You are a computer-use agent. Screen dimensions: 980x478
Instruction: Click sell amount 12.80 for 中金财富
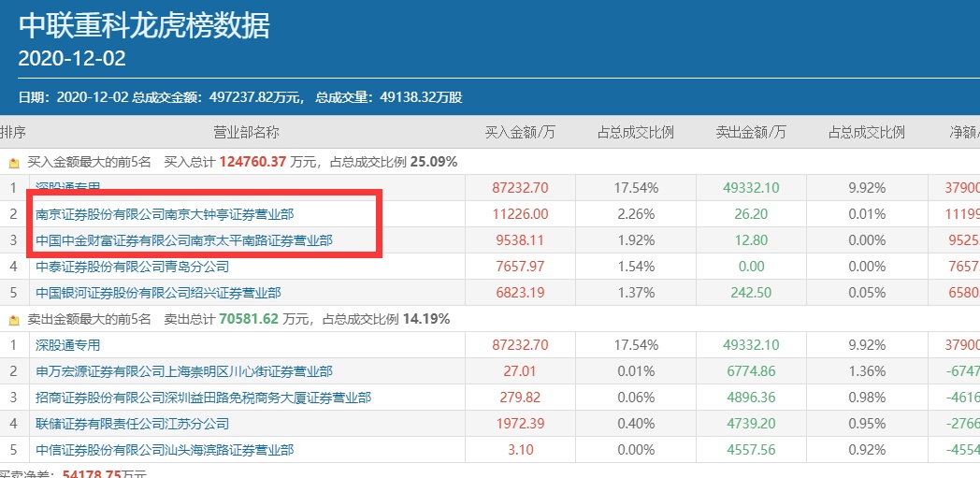751,240
